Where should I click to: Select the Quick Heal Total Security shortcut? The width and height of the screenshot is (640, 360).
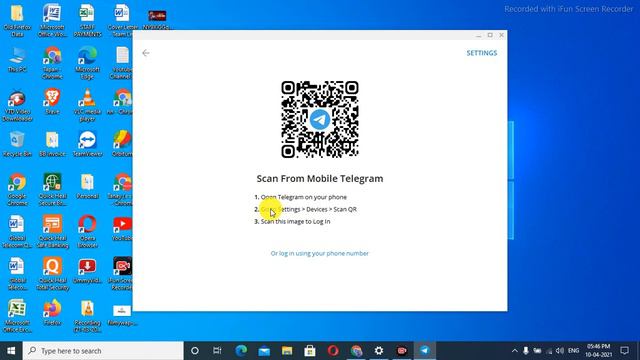[52, 274]
